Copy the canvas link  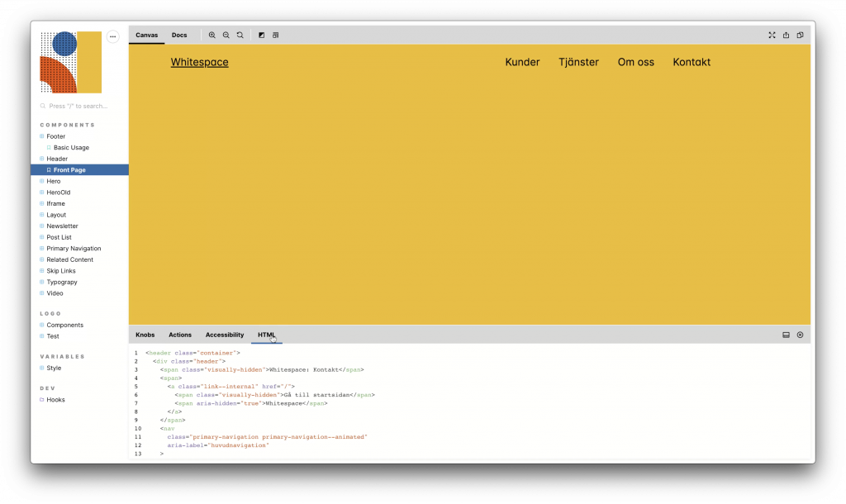(x=800, y=36)
